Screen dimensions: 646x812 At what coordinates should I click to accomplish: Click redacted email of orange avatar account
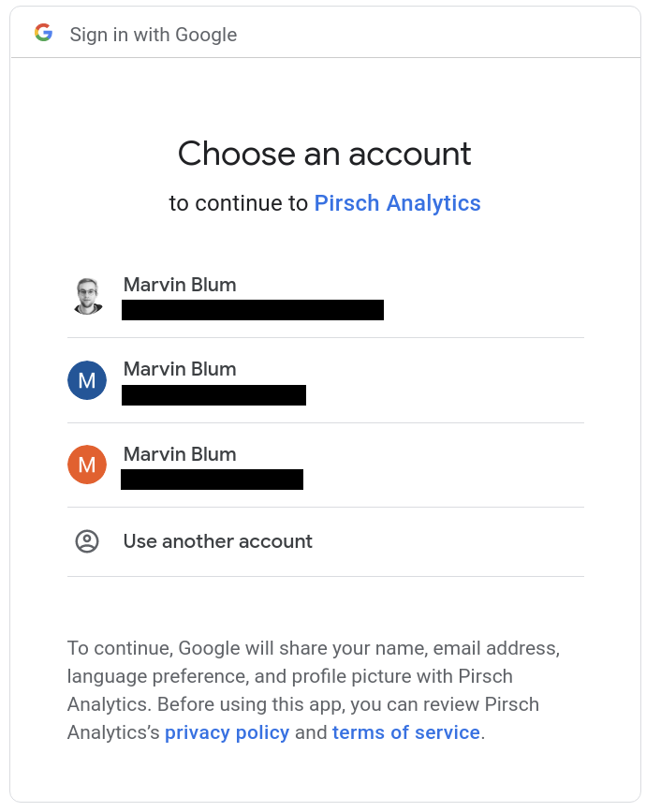coord(212,480)
